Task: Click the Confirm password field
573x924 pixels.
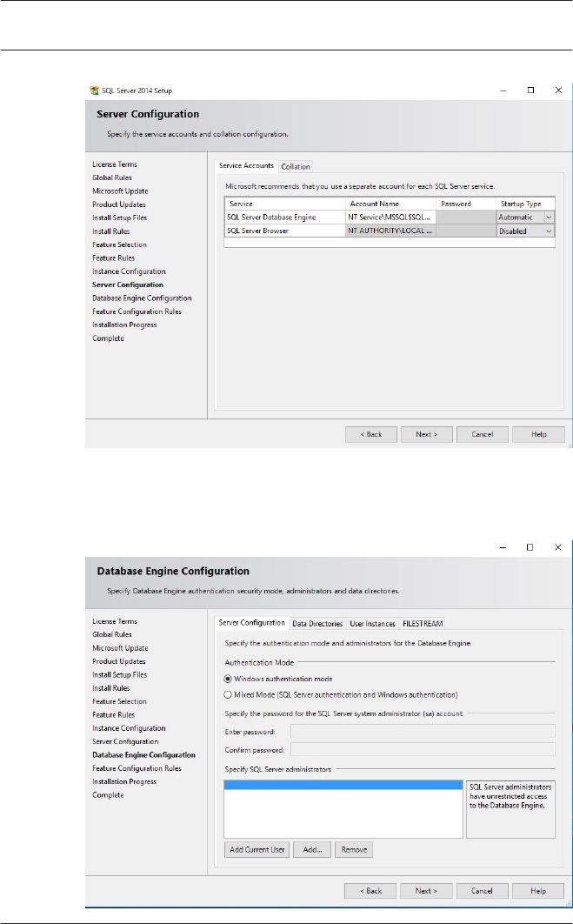Action: pos(423,750)
